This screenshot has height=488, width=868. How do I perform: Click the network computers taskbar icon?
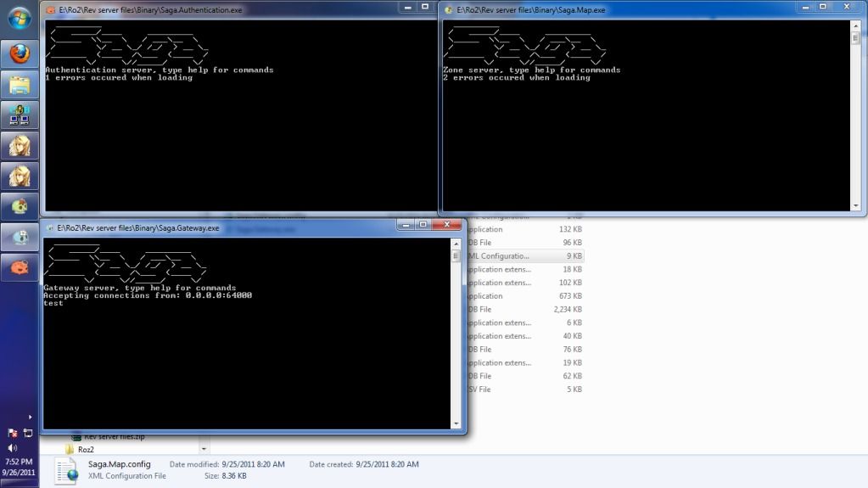19,114
